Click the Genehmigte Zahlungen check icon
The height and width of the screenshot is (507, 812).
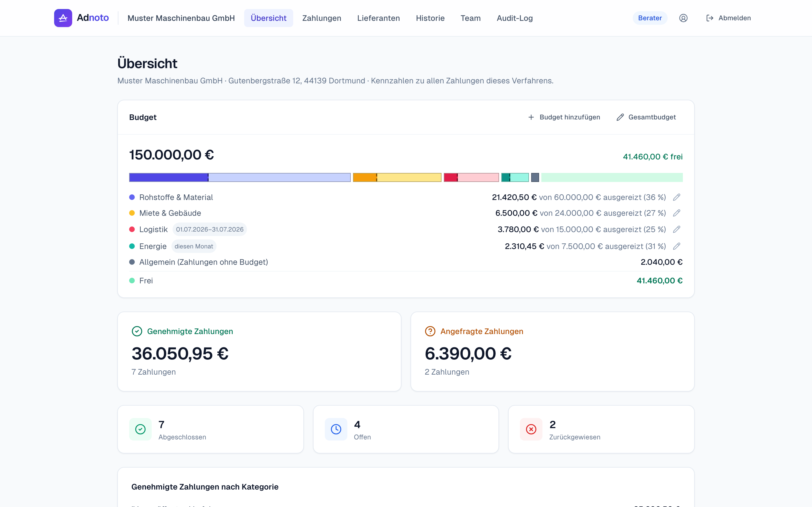[137, 331]
